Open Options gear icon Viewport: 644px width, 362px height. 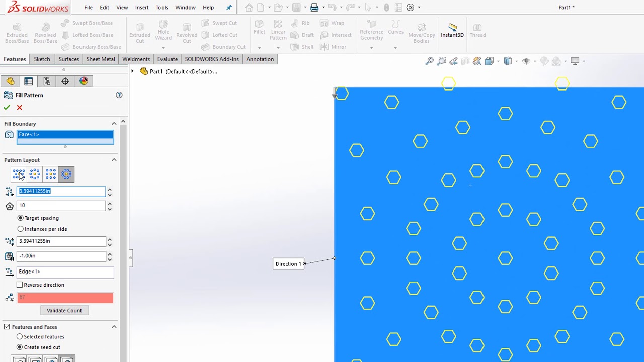coord(410,8)
